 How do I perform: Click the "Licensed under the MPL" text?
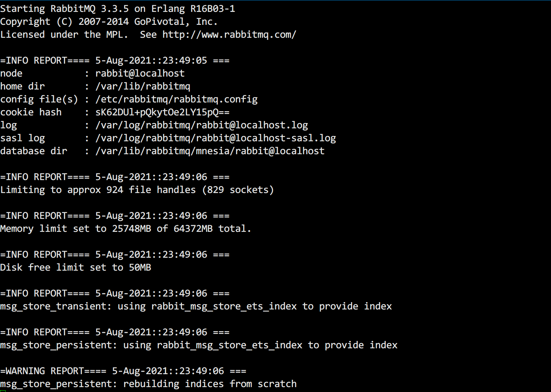[64, 35]
